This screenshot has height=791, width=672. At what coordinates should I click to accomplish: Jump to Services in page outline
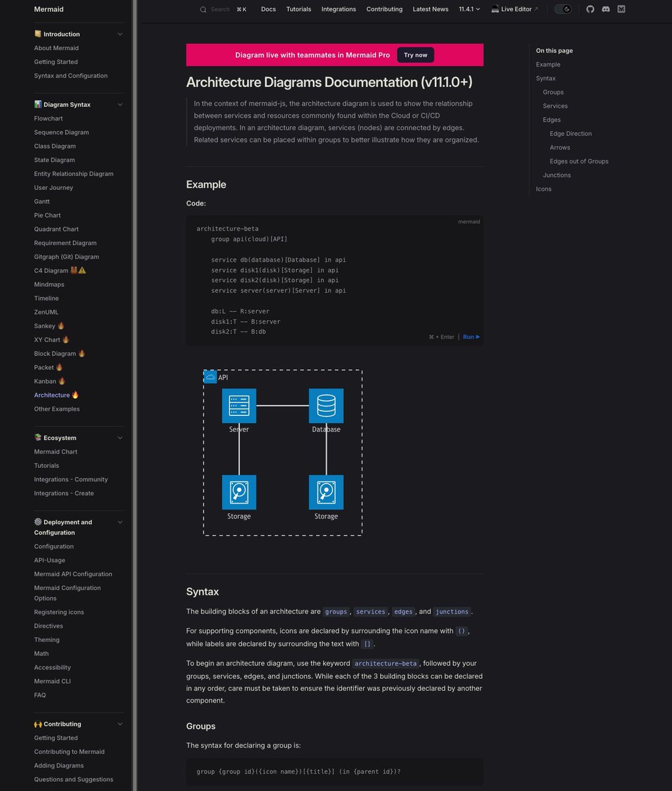click(555, 106)
